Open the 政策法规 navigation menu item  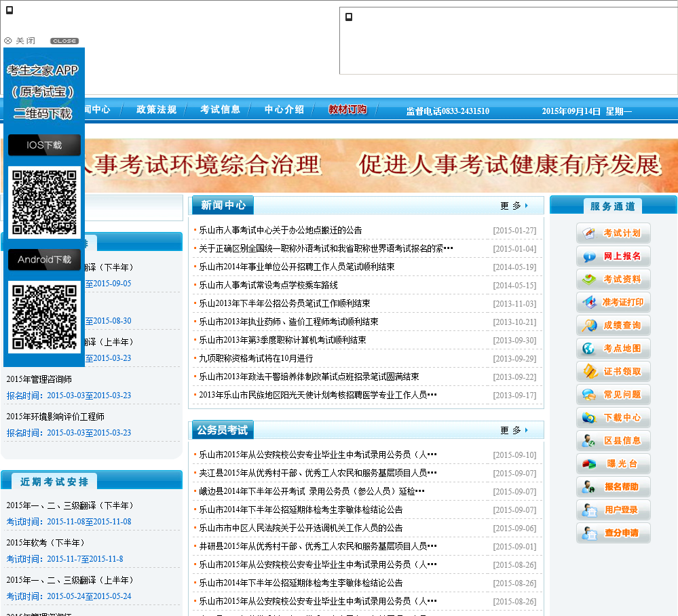(156, 110)
